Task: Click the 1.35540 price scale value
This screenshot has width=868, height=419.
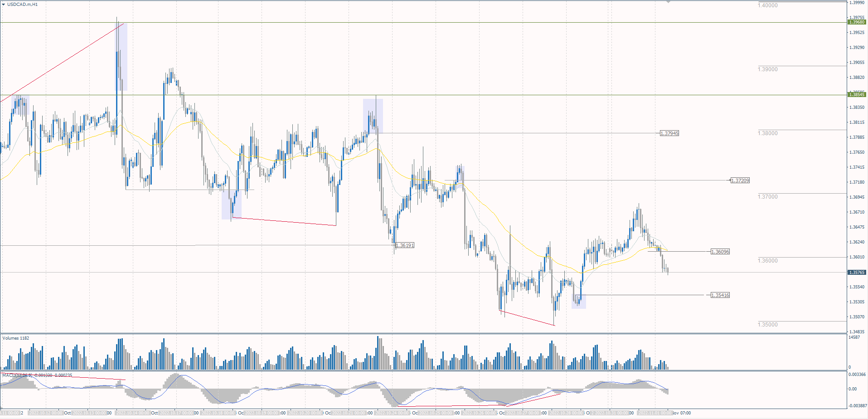Action: (x=857, y=287)
